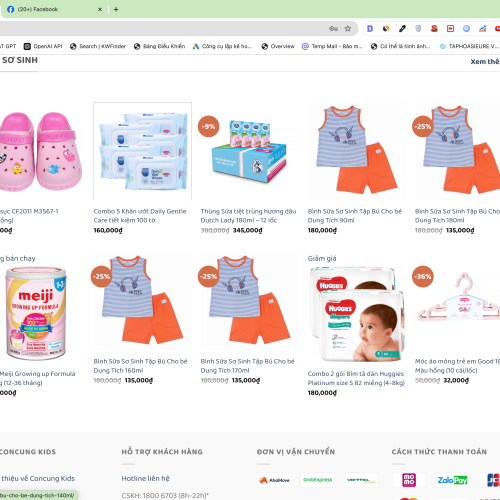Open the grey shield extension icon
The width and height of the screenshot is (500, 500).
(x=418, y=29)
